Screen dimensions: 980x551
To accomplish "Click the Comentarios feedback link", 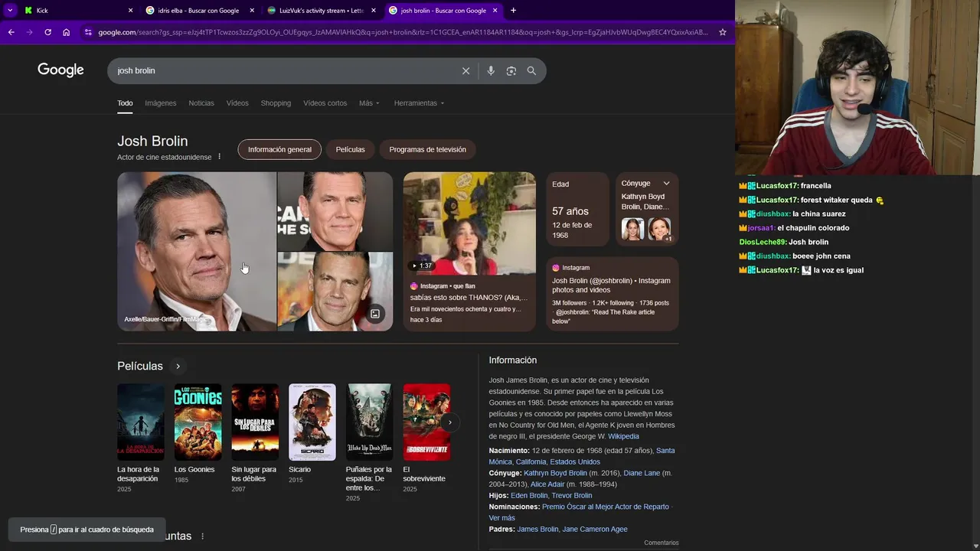I will [x=661, y=543].
